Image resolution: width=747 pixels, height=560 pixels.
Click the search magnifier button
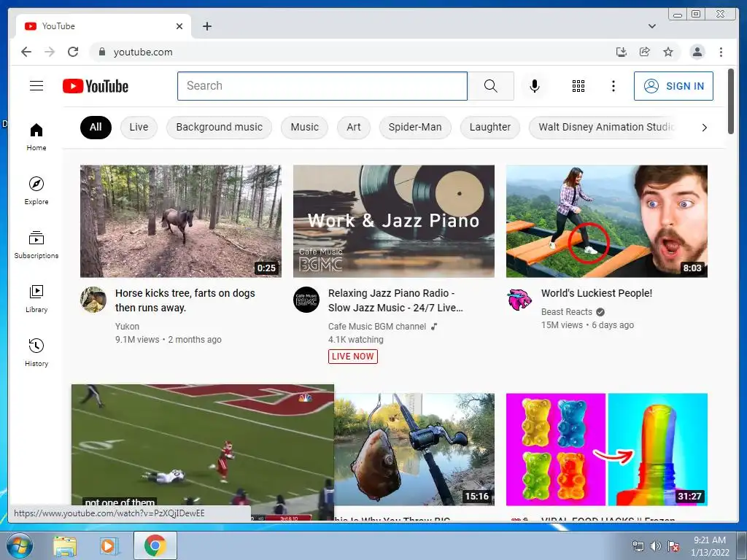tap(491, 86)
